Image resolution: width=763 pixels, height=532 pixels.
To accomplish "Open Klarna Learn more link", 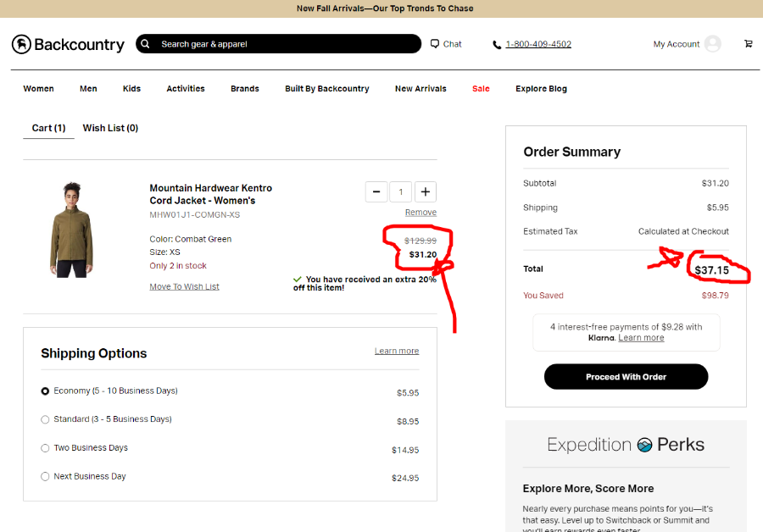I will coord(641,337).
